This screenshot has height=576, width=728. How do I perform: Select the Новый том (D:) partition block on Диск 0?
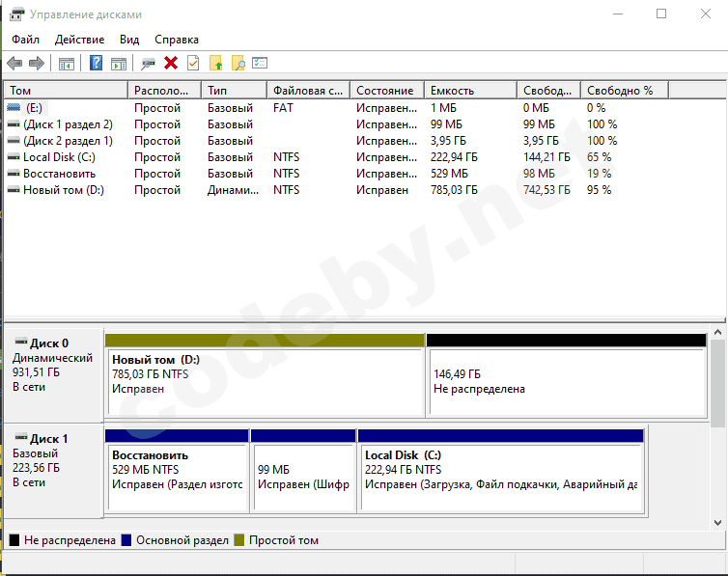point(266,374)
